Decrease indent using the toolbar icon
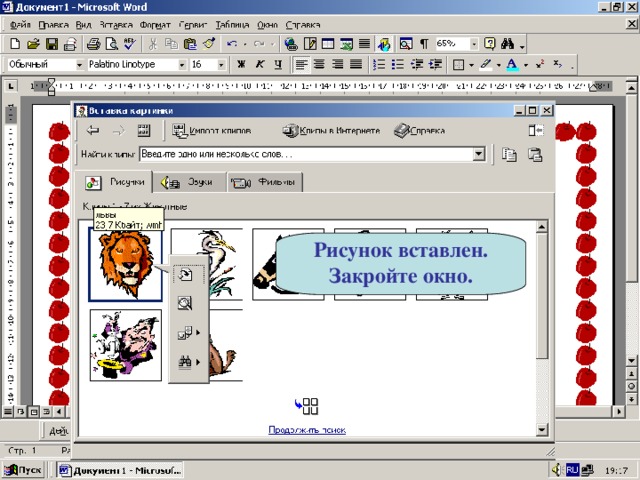The image size is (640, 480). point(417,64)
